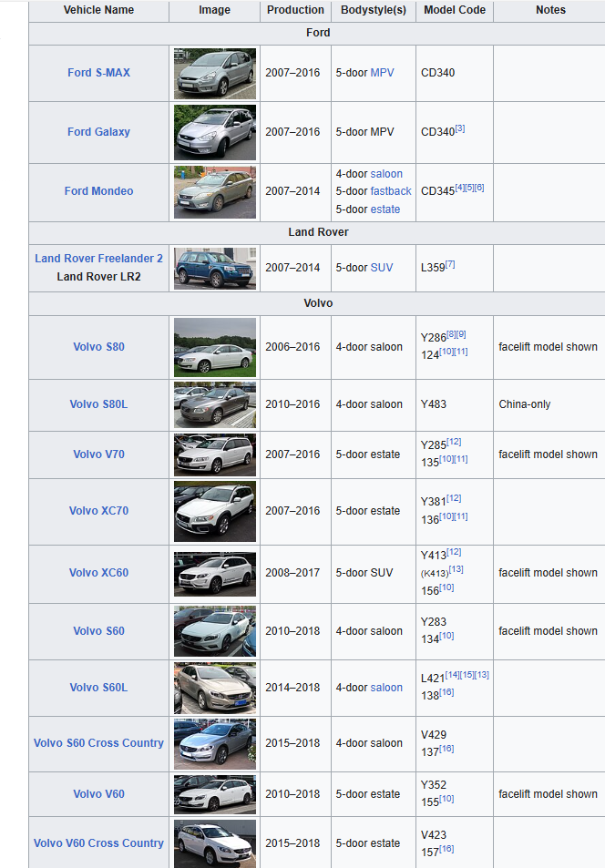
Task: Open the Ford S-MAX article link
Action: coord(98,73)
